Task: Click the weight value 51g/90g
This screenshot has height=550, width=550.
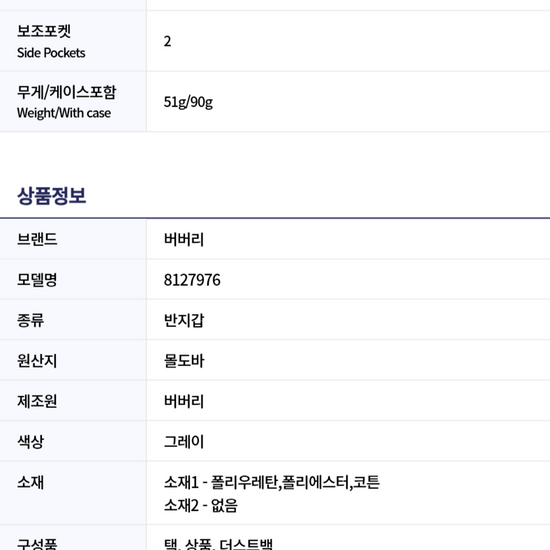Action: (188, 102)
